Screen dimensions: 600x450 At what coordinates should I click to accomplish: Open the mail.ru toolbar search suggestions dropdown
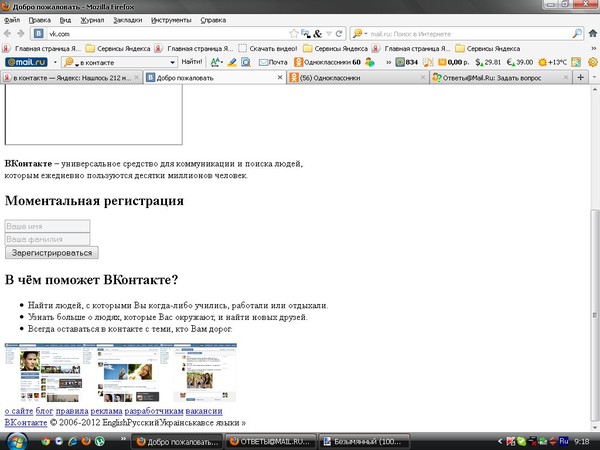(173, 62)
